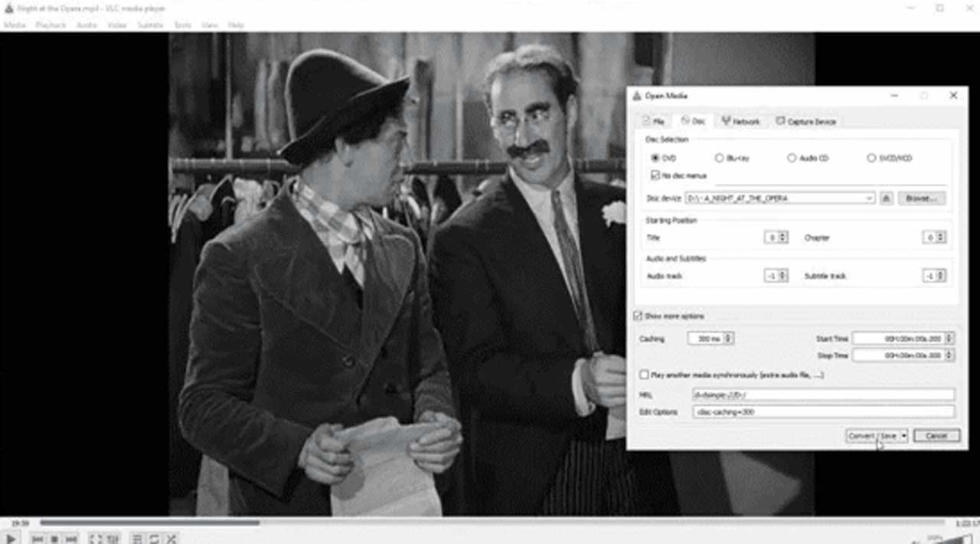Open the Capture Device tab
Viewport: 980px width, 544px height.
[x=805, y=121]
